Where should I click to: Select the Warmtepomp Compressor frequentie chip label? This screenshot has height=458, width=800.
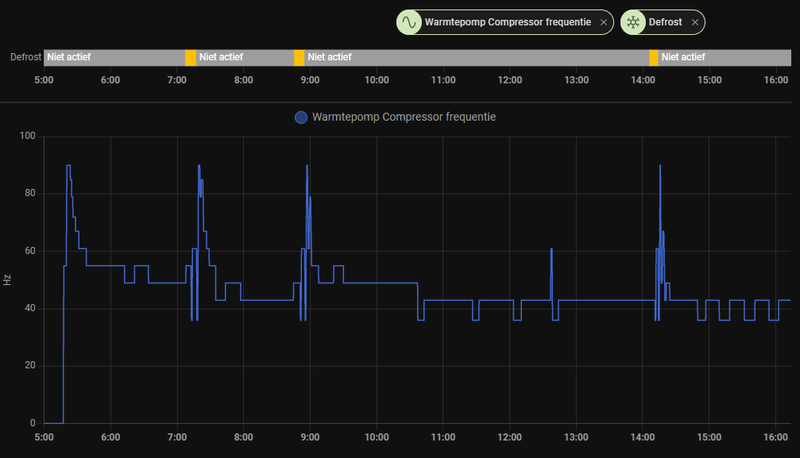[x=508, y=22]
